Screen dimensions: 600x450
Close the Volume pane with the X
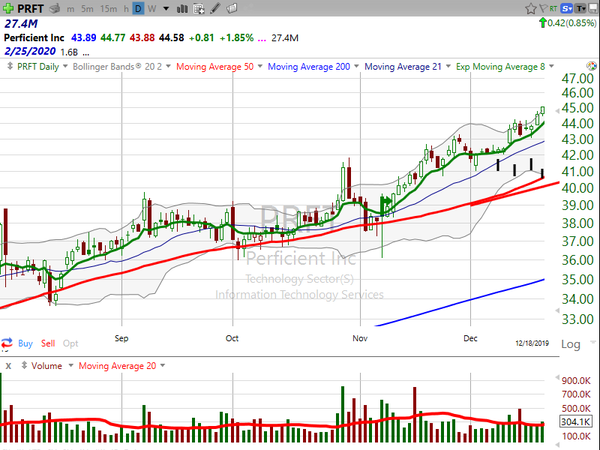8,366
